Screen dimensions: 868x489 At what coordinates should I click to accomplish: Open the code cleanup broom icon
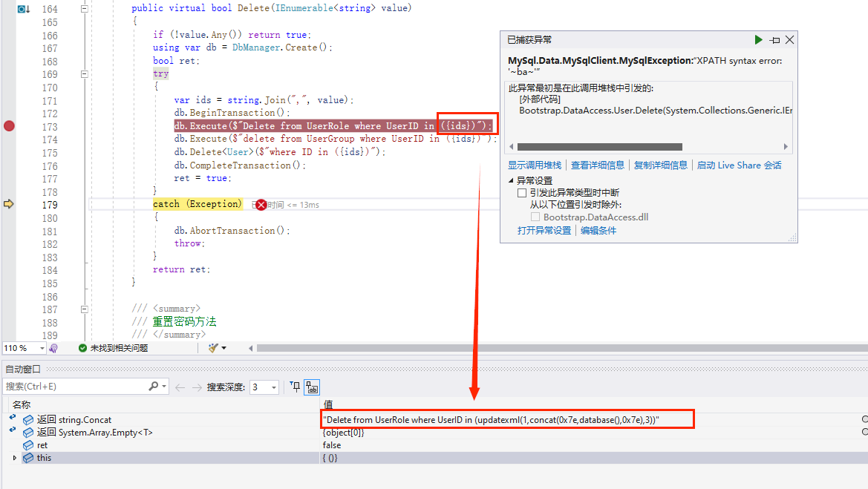tap(212, 348)
